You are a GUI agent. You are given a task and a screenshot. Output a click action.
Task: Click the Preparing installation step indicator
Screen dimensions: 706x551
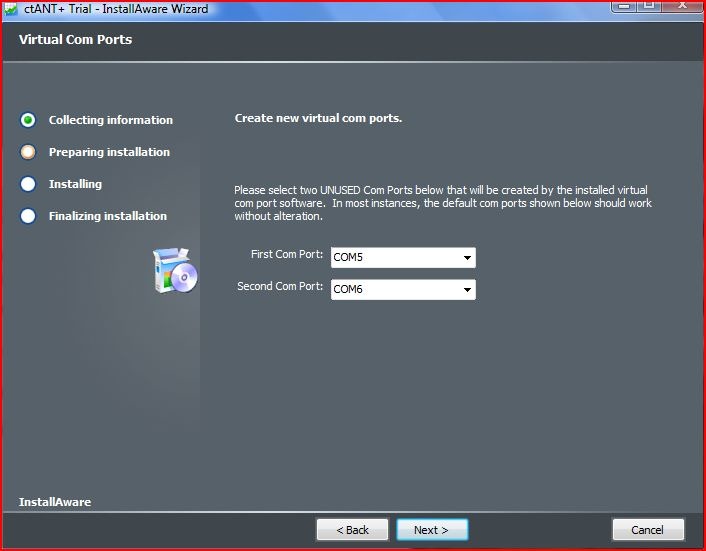coord(28,152)
